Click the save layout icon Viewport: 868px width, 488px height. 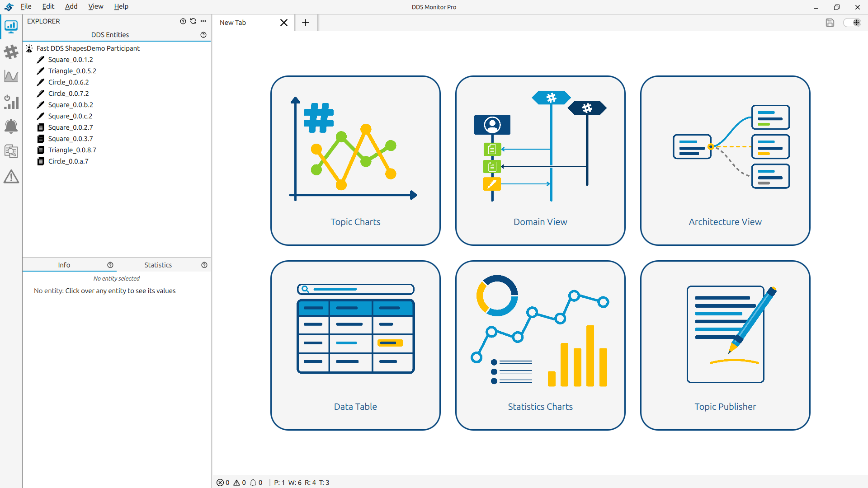830,23
